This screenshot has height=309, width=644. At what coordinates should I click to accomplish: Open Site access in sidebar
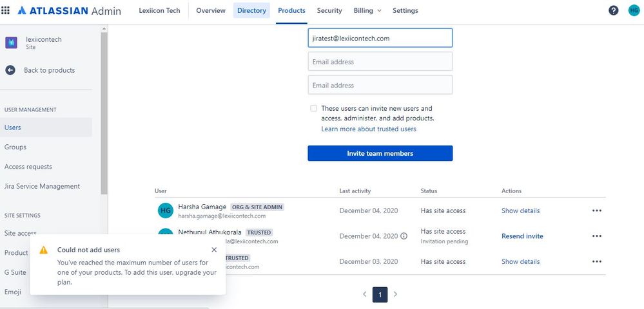tap(21, 233)
